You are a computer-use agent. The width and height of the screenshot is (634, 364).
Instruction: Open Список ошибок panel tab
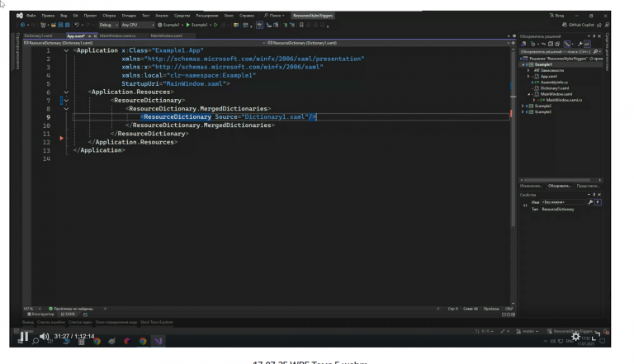pyautogui.click(x=51, y=323)
